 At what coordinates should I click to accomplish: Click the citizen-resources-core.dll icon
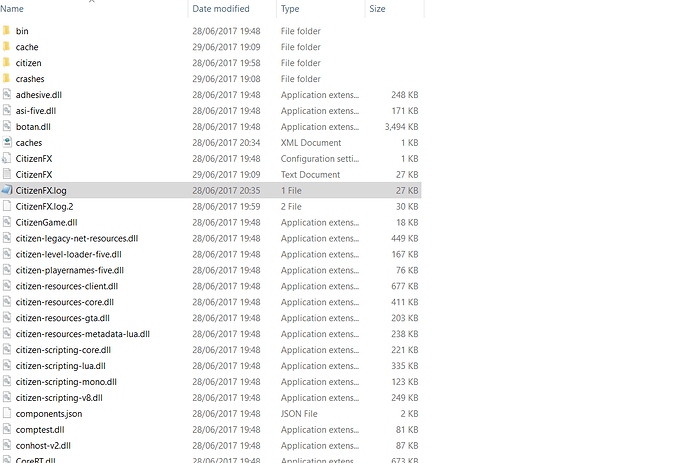(7, 301)
